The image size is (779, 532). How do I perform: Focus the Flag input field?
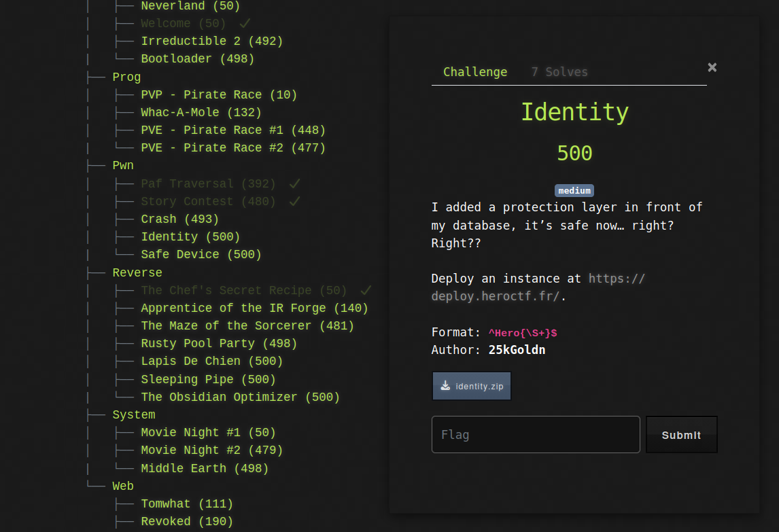point(536,435)
